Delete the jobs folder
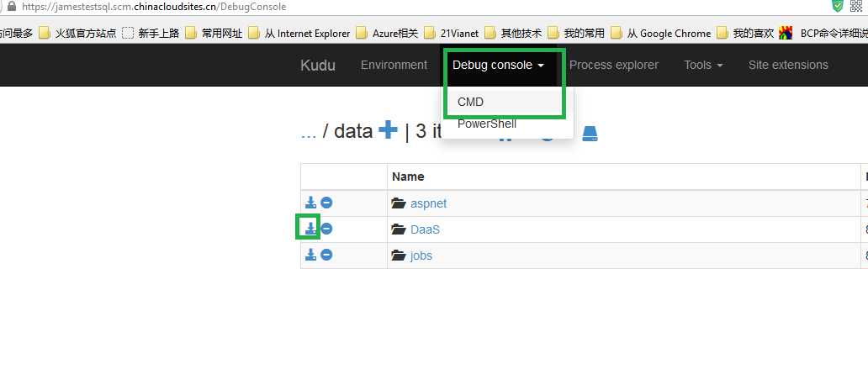868x369 pixels. point(326,255)
